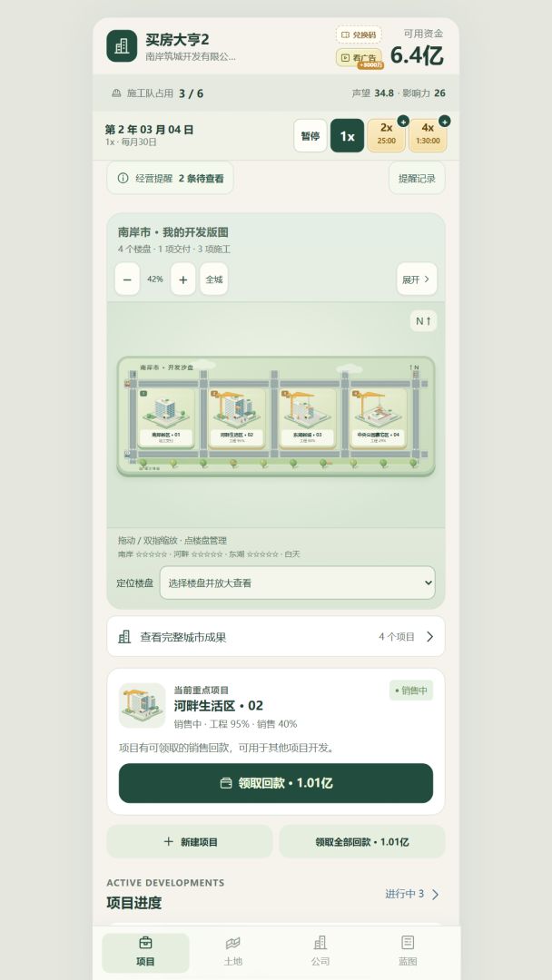
Task: Click the building icon beside 查看完整城市成果
Action: 124,637
